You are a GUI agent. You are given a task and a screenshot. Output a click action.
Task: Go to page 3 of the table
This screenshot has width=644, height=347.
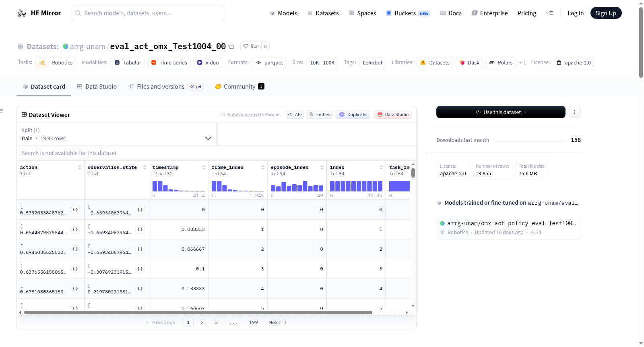point(216,322)
